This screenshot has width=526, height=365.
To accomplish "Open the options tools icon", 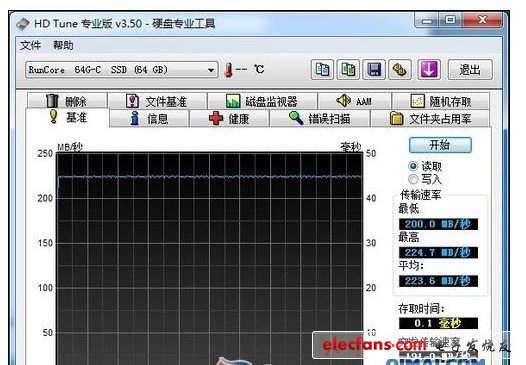I will (x=400, y=69).
